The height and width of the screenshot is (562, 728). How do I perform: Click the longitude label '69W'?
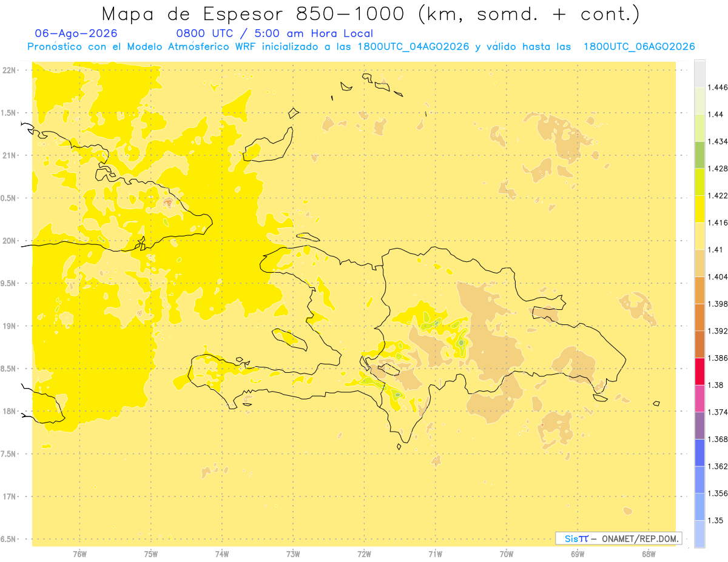pyautogui.click(x=578, y=554)
